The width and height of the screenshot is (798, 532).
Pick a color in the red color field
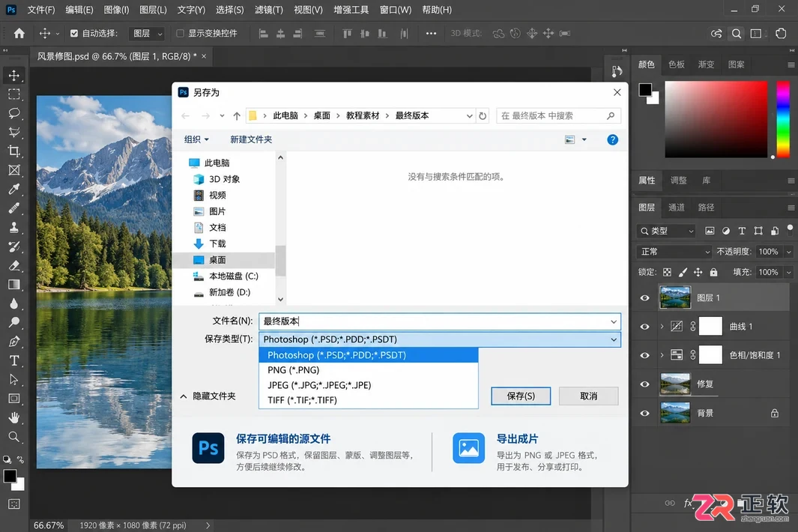(716, 119)
